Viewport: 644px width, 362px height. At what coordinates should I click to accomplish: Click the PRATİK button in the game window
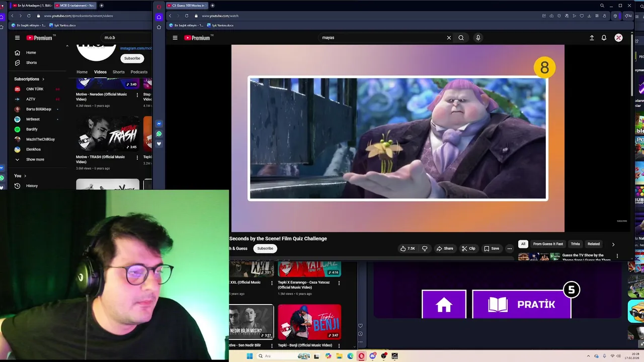tap(522, 304)
